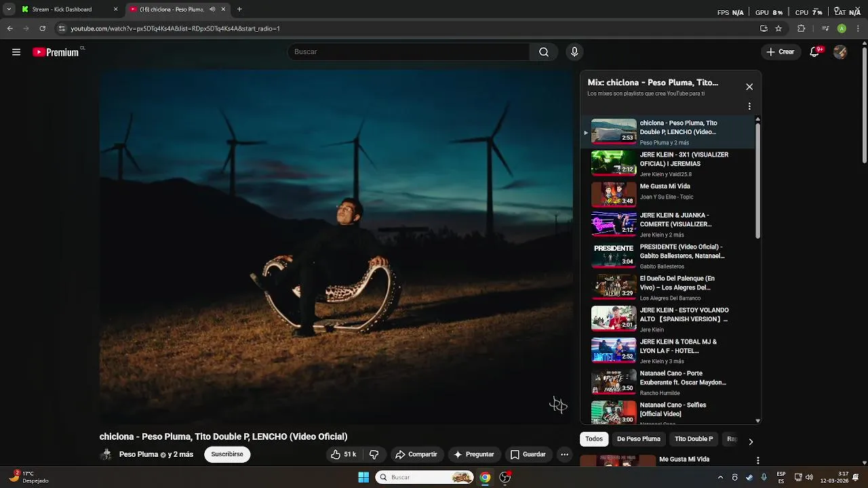Click the Guardar save button
This screenshot has width=868, height=488.
click(x=528, y=455)
